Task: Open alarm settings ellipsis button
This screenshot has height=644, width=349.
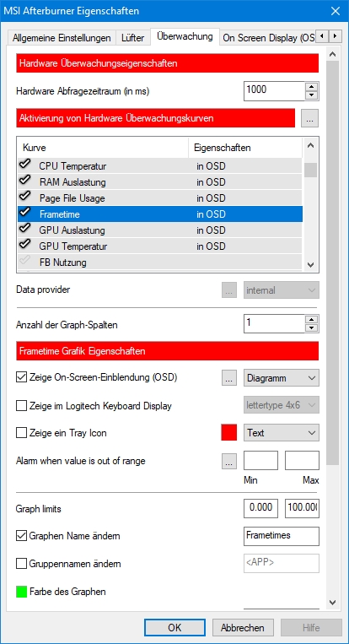Action: click(x=229, y=461)
